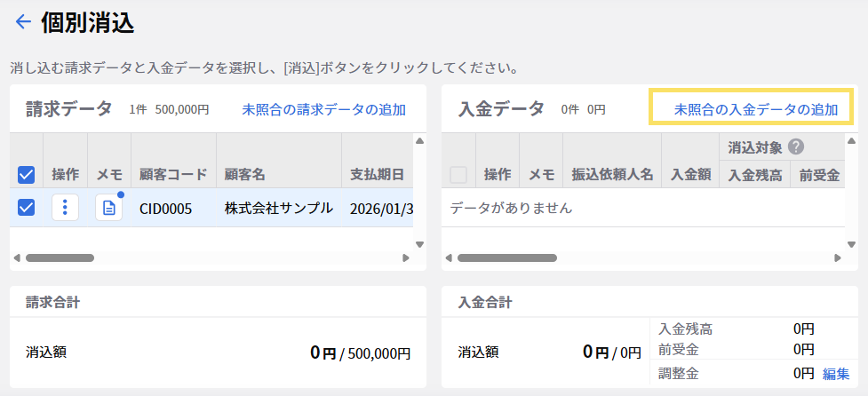Screen dimensions: 868x396
Task: Toggle select-all checkbox in 請求データ header
Action: (27, 174)
